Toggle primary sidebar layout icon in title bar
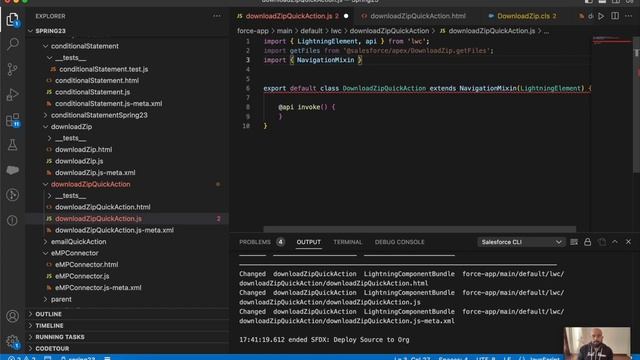 (x=589, y=2)
